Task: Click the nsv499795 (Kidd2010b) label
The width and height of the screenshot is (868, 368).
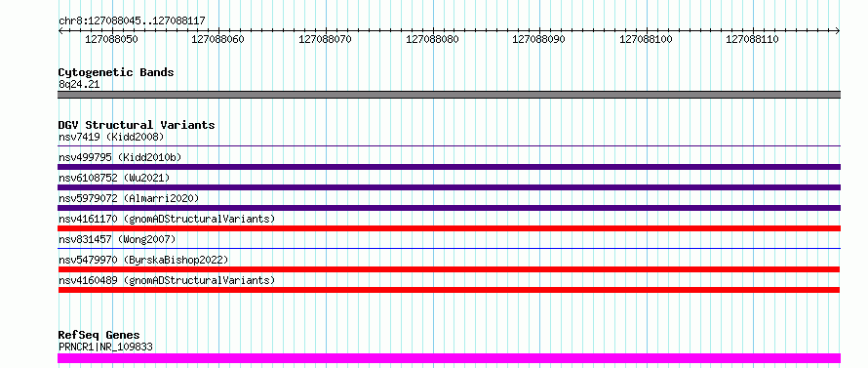Action: point(120,157)
